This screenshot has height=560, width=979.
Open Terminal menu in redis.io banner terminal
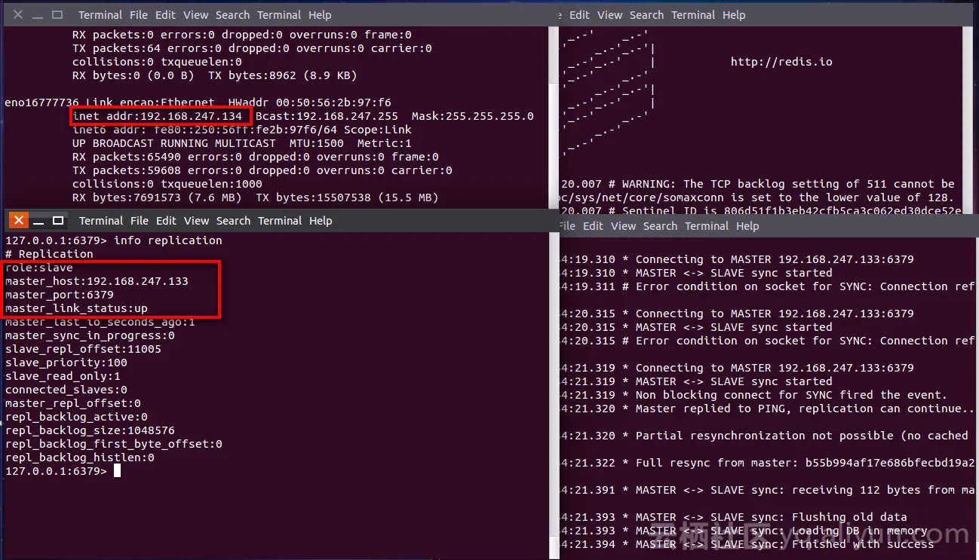pos(693,15)
